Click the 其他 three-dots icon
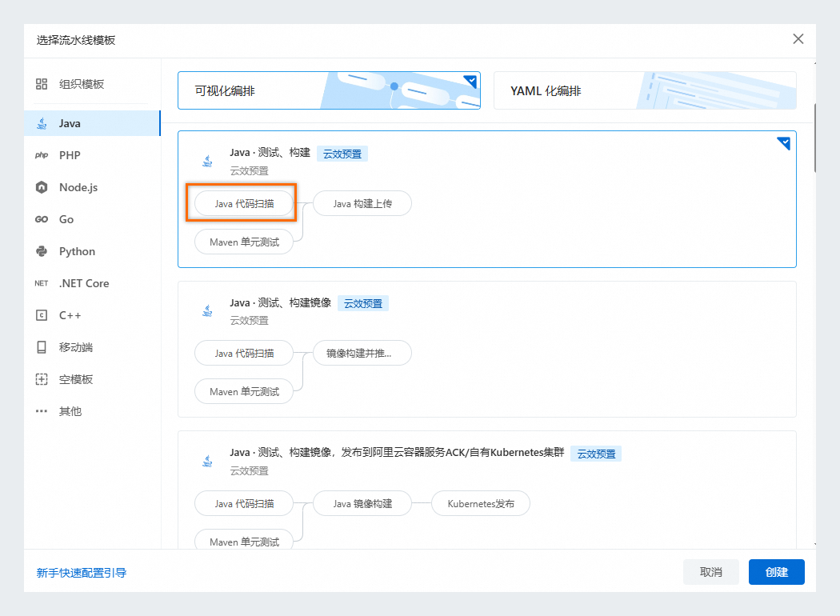The width and height of the screenshot is (840, 616). 42,411
